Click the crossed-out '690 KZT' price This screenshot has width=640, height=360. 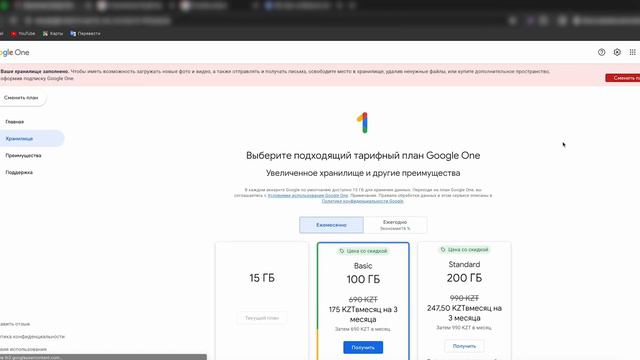(x=363, y=299)
